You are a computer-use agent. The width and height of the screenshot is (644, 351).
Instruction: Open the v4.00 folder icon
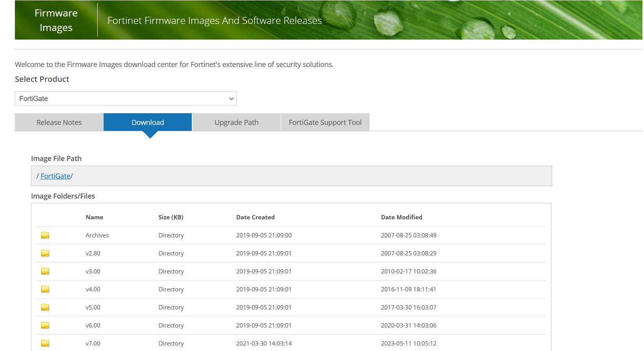(x=45, y=289)
